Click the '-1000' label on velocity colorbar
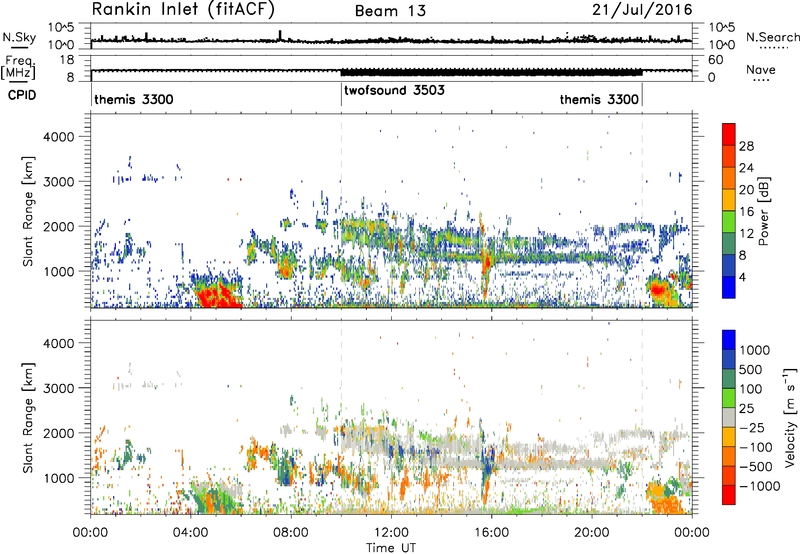The height and width of the screenshot is (554, 800). pos(759,486)
